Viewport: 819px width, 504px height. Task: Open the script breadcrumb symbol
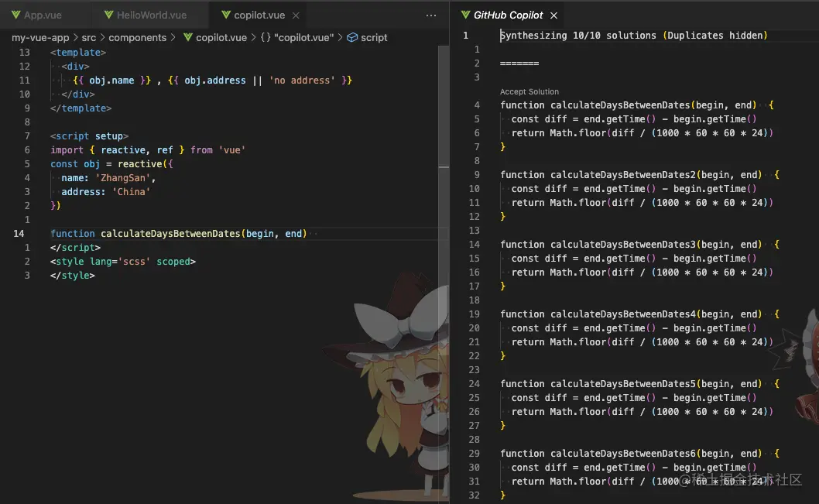click(x=374, y=38)
